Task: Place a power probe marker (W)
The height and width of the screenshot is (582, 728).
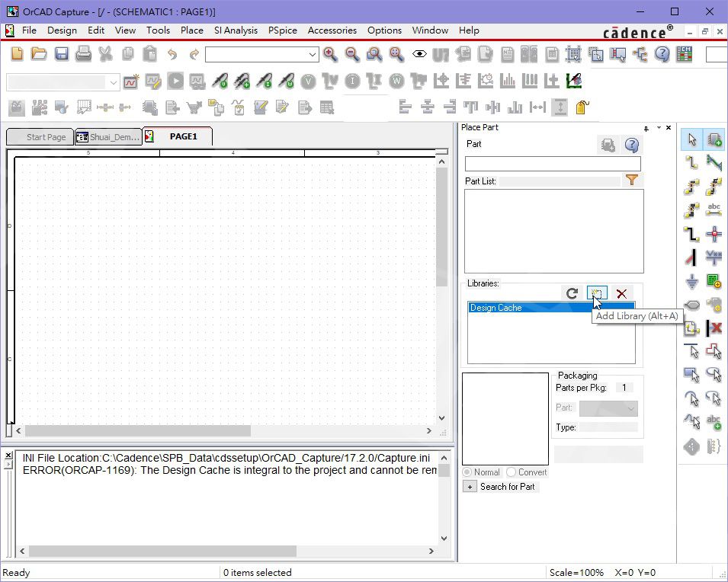Action: click(x=287, y=82)
